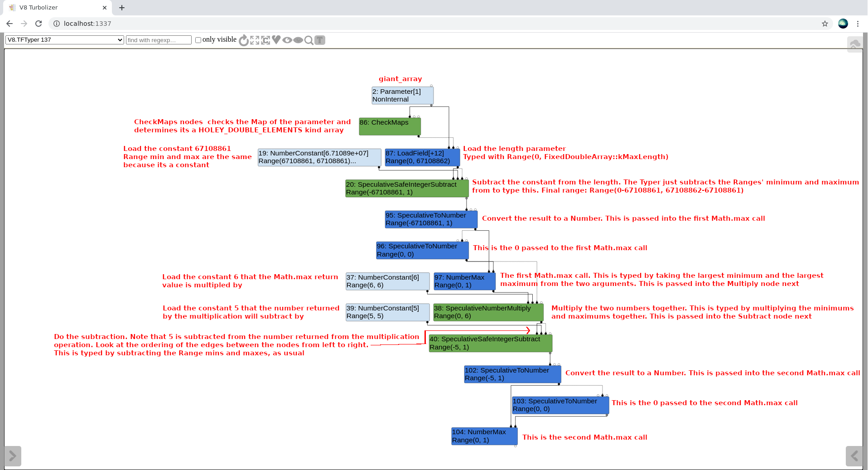Click the solid-eye hide selected nodes icon
Viewport: 868px width, 470px height.
298,40
